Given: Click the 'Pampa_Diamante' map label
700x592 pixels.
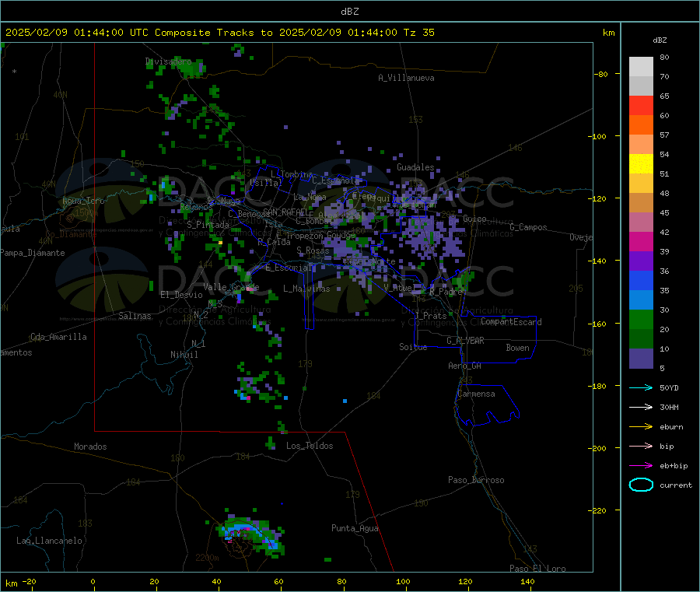Looking at the screenshot, I should [33, 253].
